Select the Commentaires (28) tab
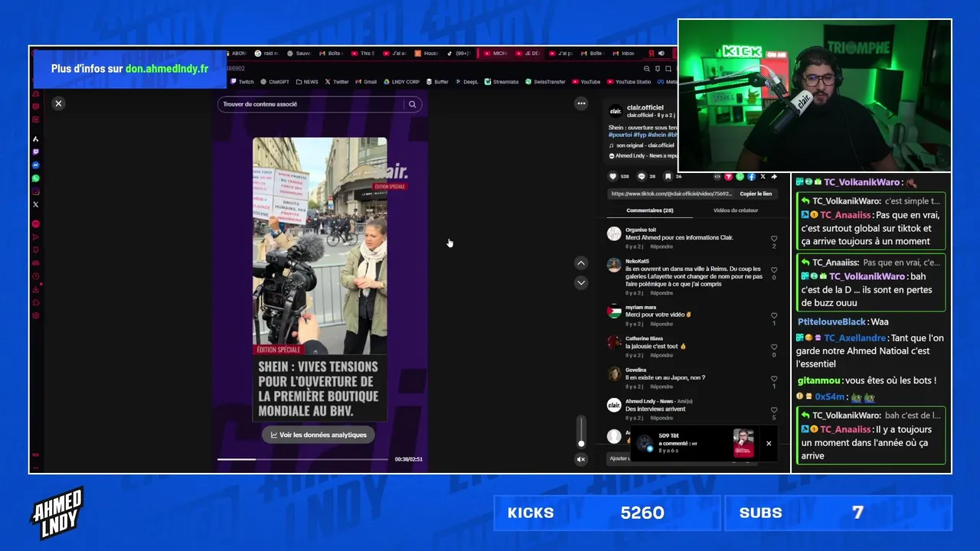 tap(650, 210)
